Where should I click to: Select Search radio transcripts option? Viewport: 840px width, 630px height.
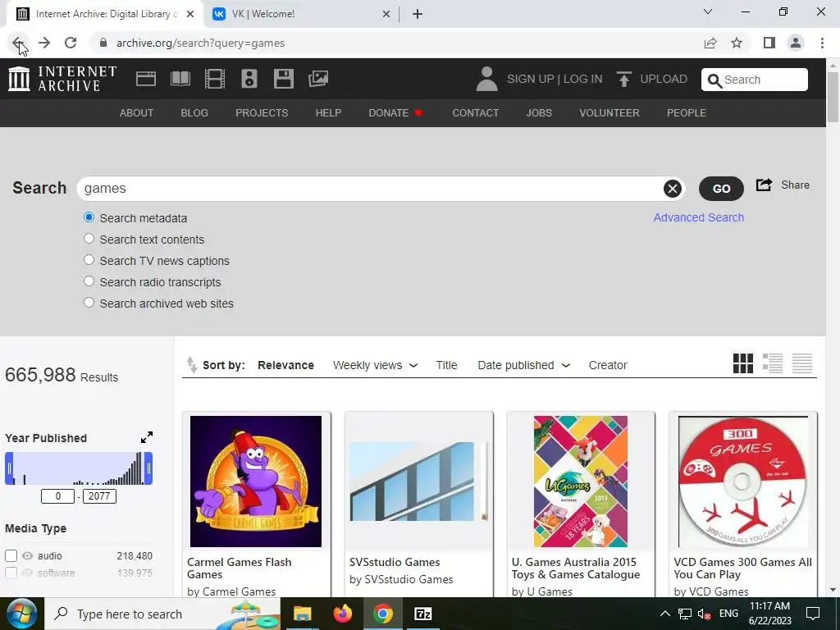[89, 281]
